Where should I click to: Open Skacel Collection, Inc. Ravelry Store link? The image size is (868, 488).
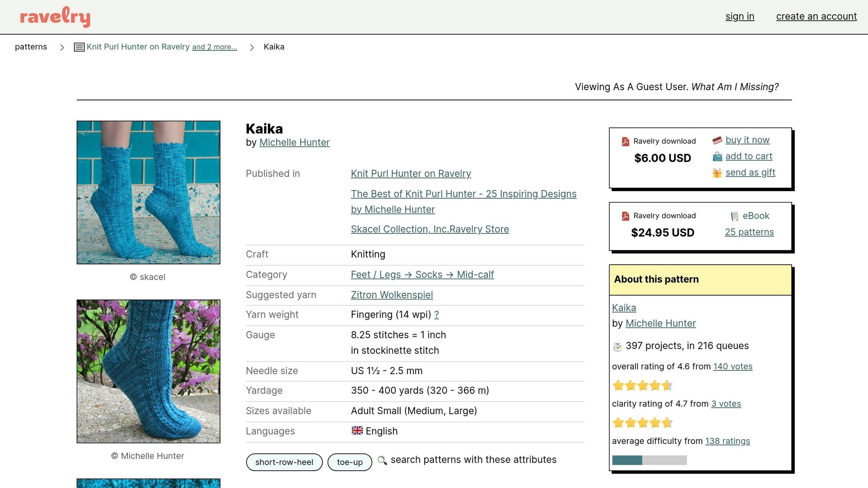pos(430,229)
